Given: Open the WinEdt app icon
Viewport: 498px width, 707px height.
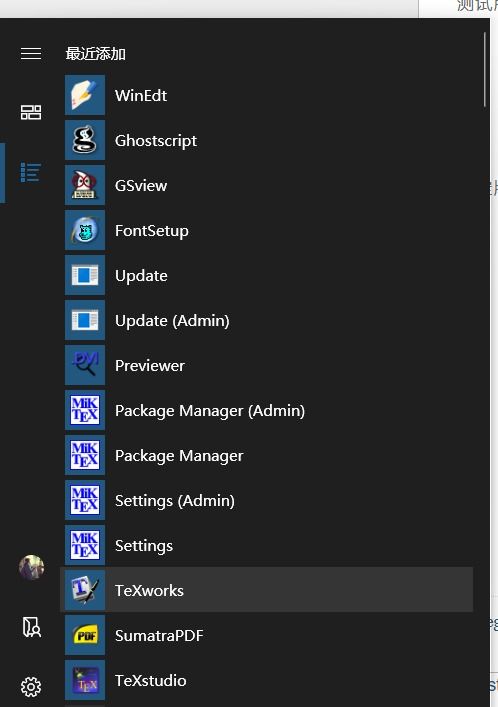Looking at the screenshot, I should pyautogui.click(x=85, y=95).
